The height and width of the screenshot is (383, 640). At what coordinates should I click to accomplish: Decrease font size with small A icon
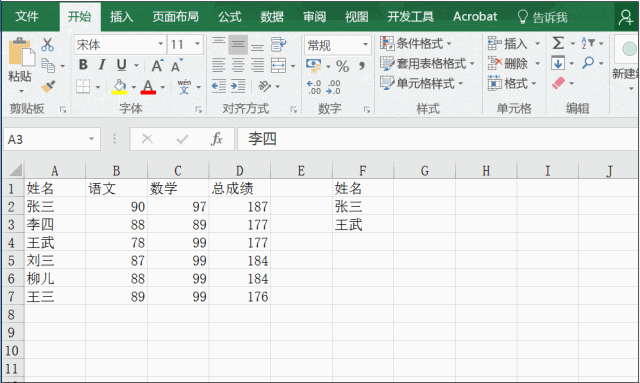[x=176, y=65]
